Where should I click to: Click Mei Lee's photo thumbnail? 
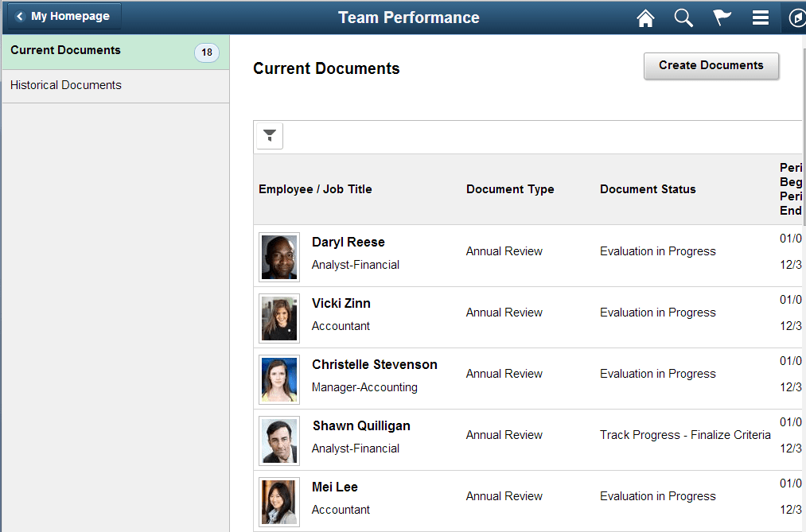pos(279,502)
